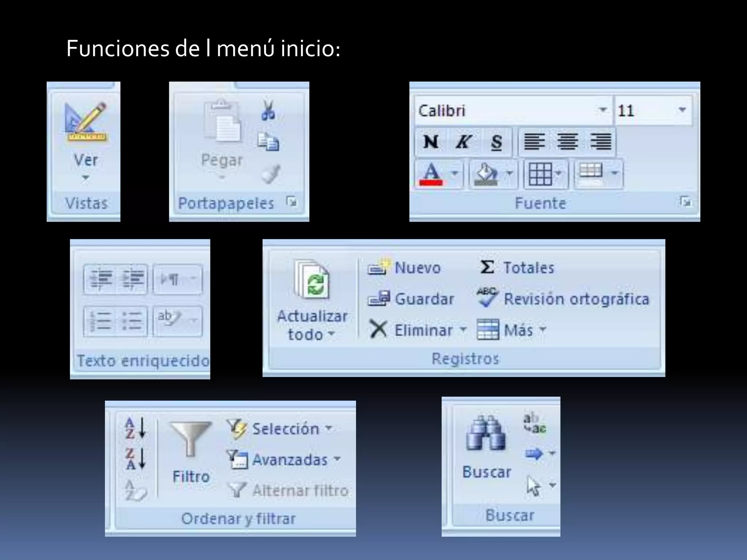This screenshot has width=747, height=560.
Task: Click text direction paragraph icon
Action: [170, 279]
